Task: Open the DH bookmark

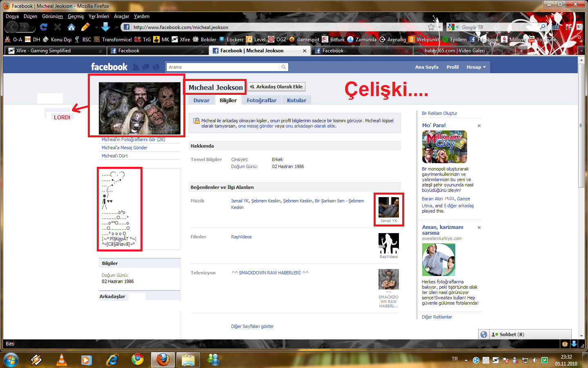Action: pos(32,40)
